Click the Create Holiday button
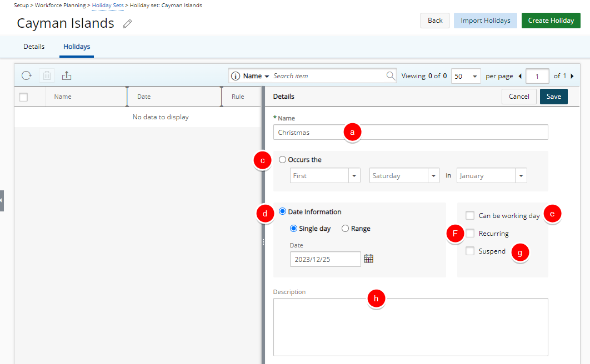 click(x=551, y=21)
